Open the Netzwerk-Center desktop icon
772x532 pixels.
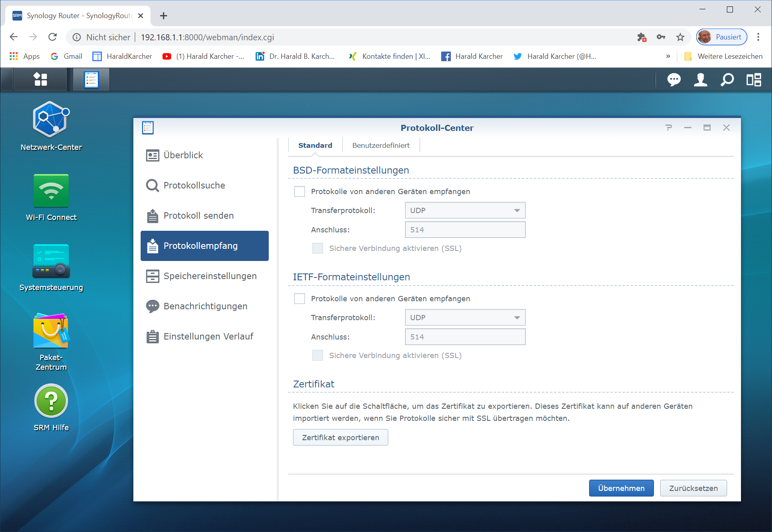[x=51, y=120]
